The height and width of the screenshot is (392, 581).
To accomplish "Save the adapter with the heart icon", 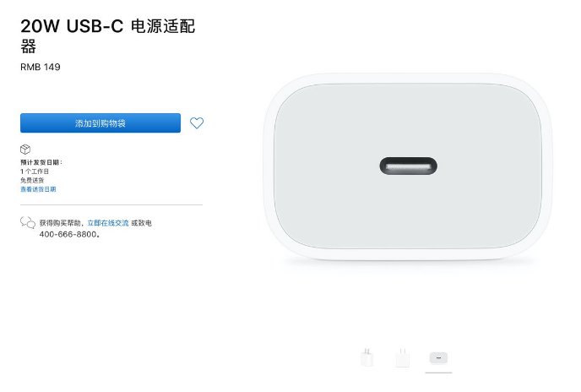I will [x=197, y=122].
